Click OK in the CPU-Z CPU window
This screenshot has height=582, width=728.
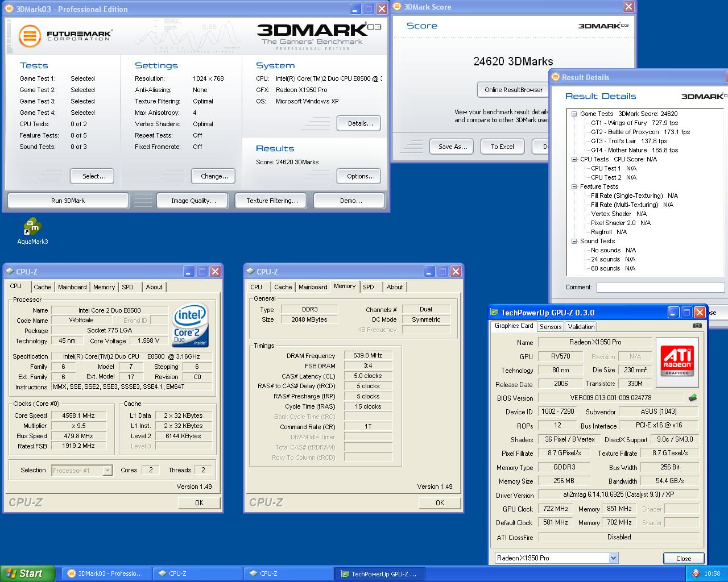point(199,502)
